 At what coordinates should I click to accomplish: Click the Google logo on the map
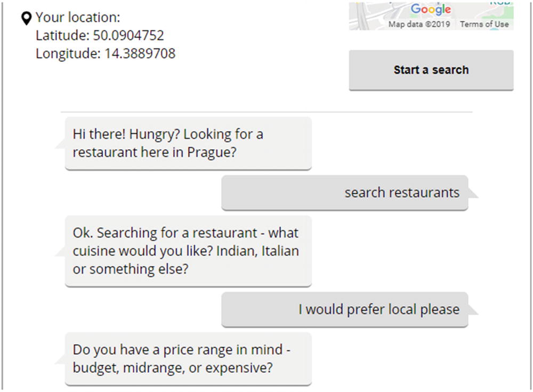click(431, 10)
